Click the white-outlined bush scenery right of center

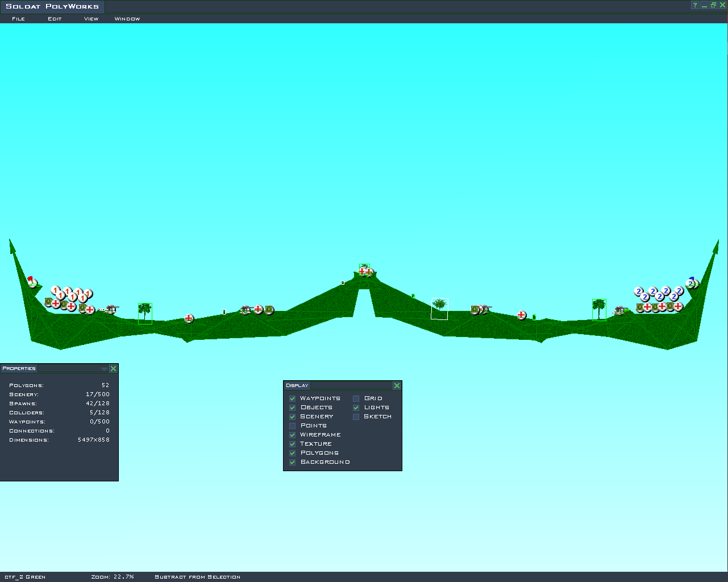point(439,309)
